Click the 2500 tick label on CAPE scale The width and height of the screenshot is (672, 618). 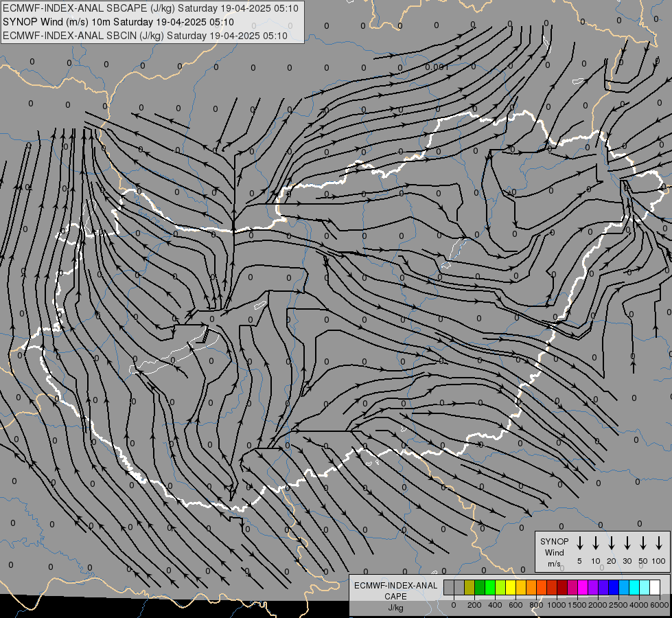click(x=618, y=605)
